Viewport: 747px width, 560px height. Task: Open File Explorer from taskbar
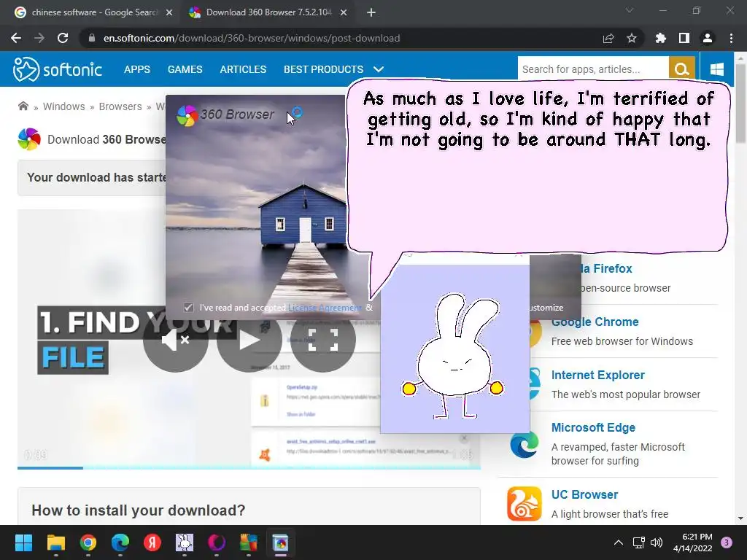coord(55,542)
